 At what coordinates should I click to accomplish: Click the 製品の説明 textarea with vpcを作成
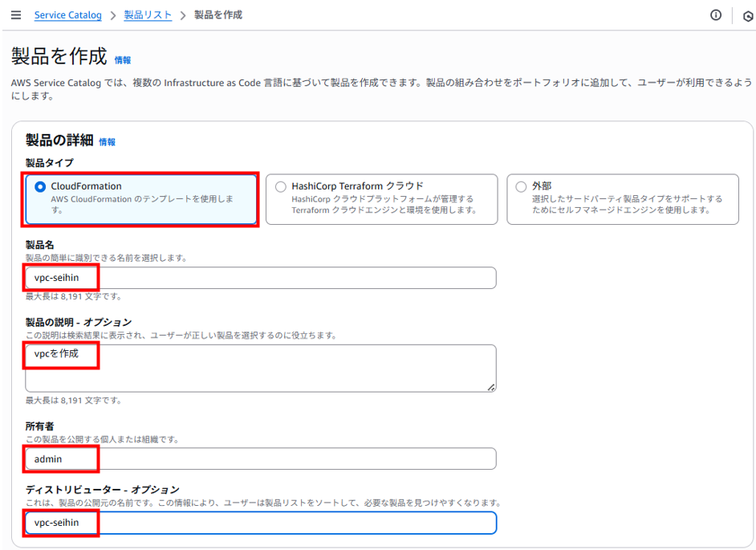[261, 368]
